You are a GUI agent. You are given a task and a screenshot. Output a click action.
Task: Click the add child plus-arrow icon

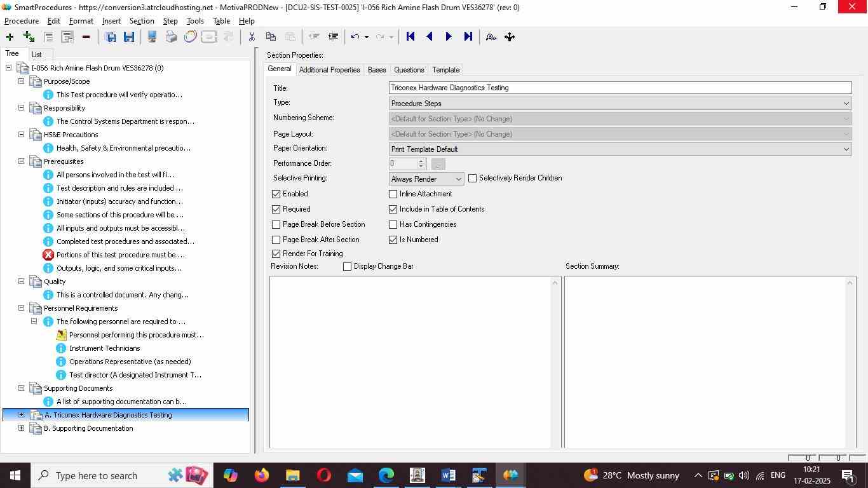coord(29,37)
